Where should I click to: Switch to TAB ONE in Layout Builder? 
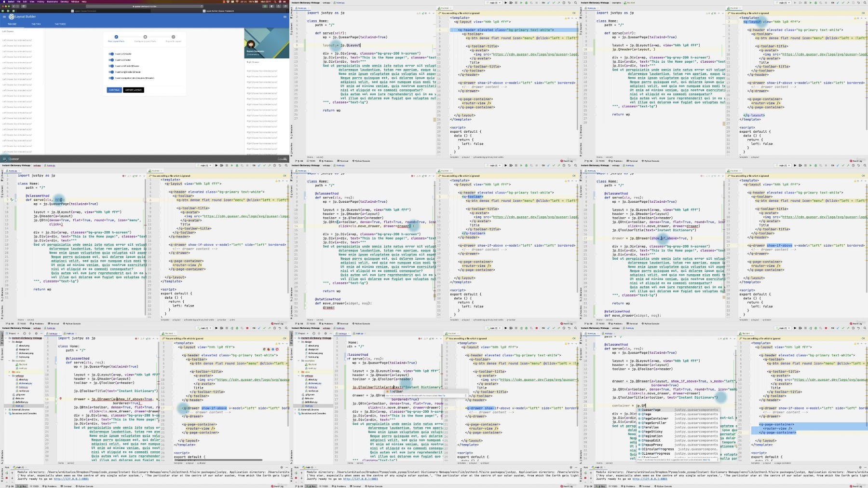(x=12, y=24)
